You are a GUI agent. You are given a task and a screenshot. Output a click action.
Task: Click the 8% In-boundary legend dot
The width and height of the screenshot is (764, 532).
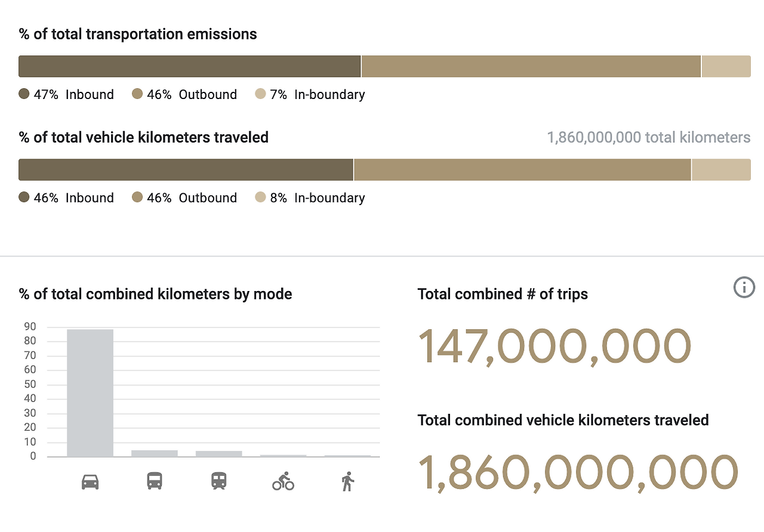(x=260, y=197)
